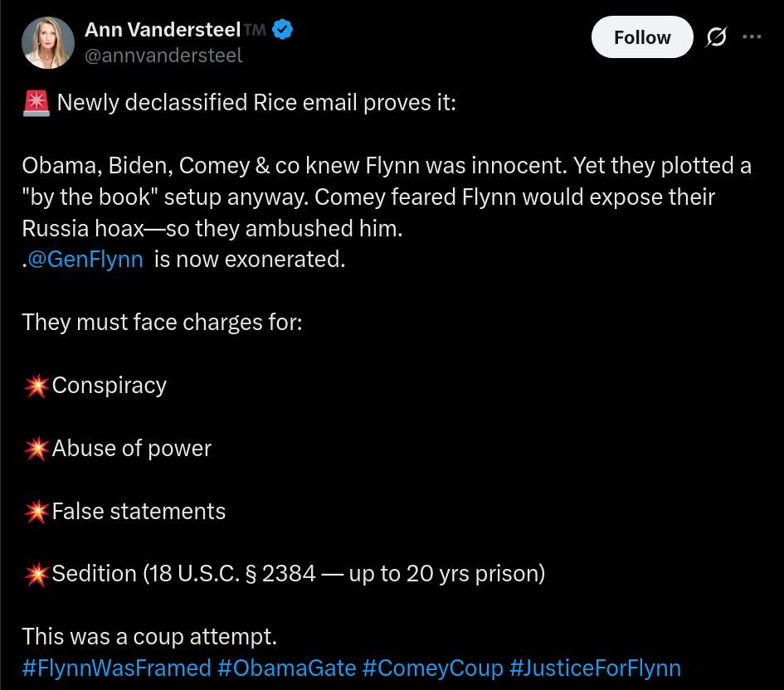Viewport: 784px width, 690px height.
Task: Click the collision emoji beside Conspiracy
Action: click(x=36, y=386)
